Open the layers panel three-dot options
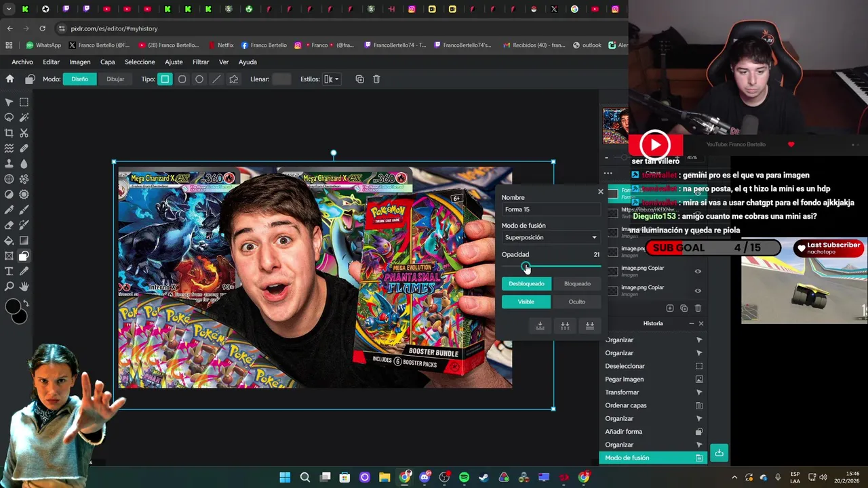This screenshot has width=868, height=488. click(608, 173)
